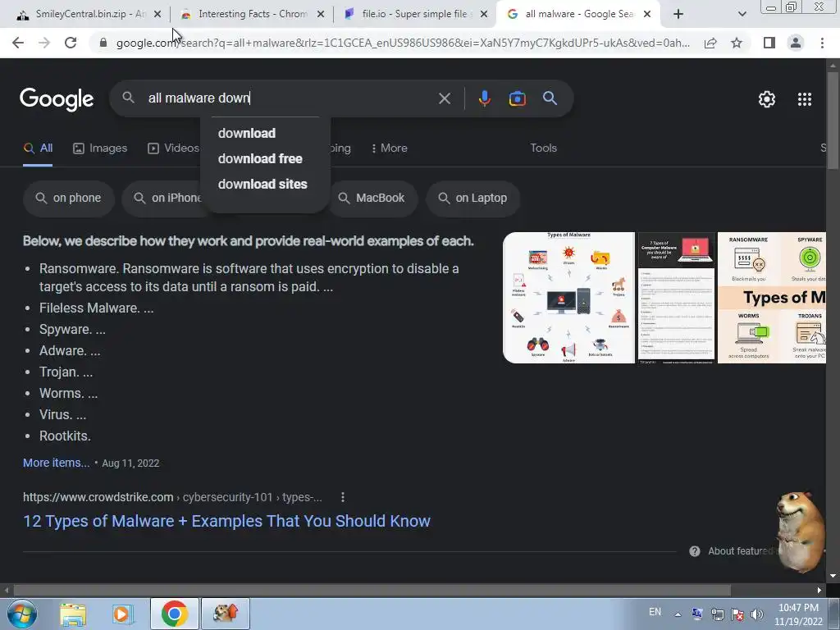This screenshot has height=630, width=840.
Task: Open the Windows Start button
Action: [22, 614]
